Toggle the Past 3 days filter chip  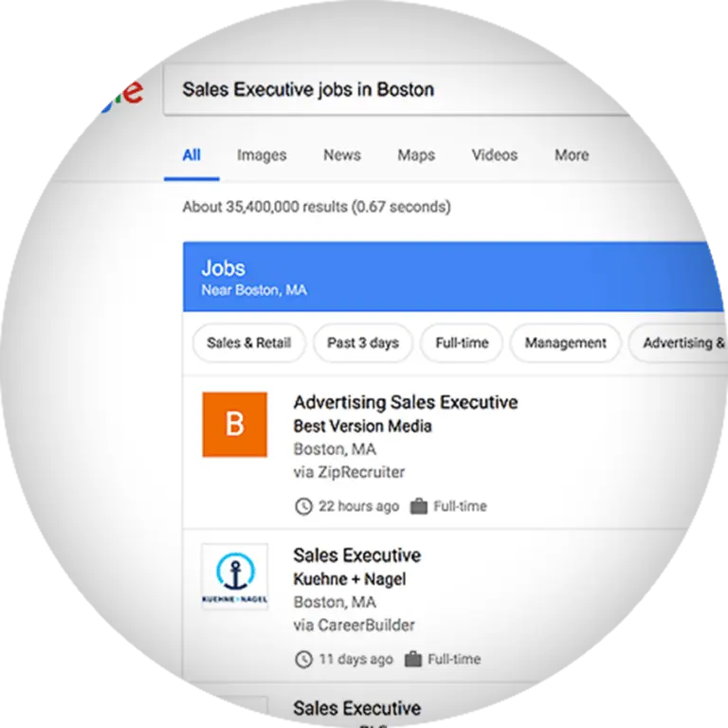363,343
